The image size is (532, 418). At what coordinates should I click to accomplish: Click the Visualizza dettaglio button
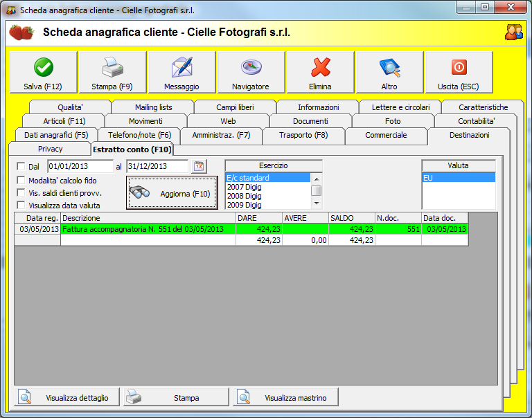click(x=66, y=397)
